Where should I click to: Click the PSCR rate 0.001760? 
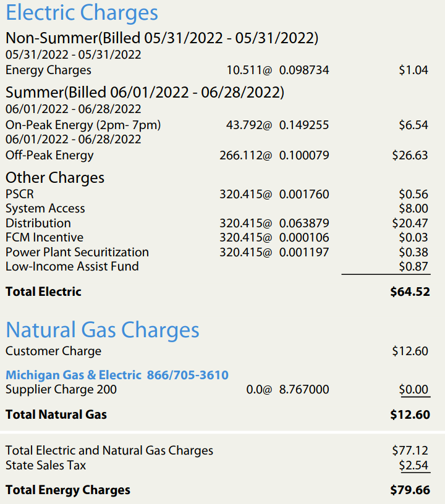[304, 195]
